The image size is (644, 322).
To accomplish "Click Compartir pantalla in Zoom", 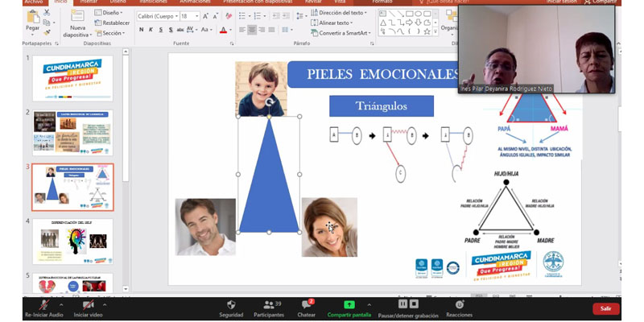I will click(x=349, y=308).
